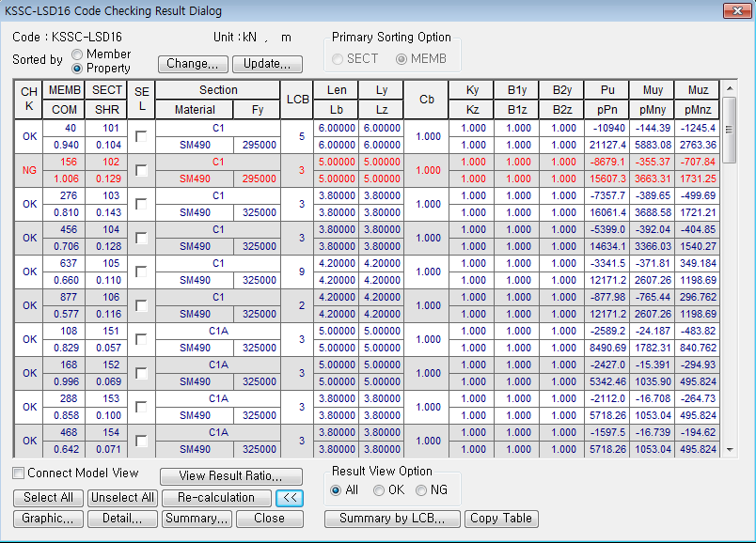This screenshot has height=543, width=756.
Task: Click the LCB column header
Action: coord(297,100)
